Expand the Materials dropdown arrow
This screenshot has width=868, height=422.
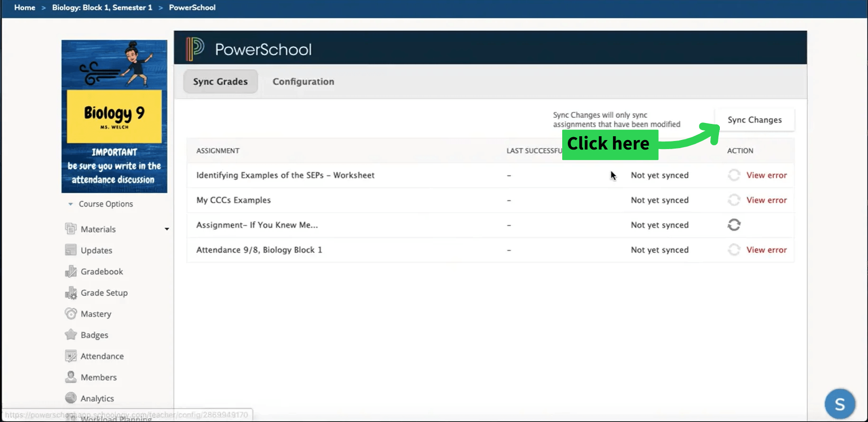click(167, 229)
